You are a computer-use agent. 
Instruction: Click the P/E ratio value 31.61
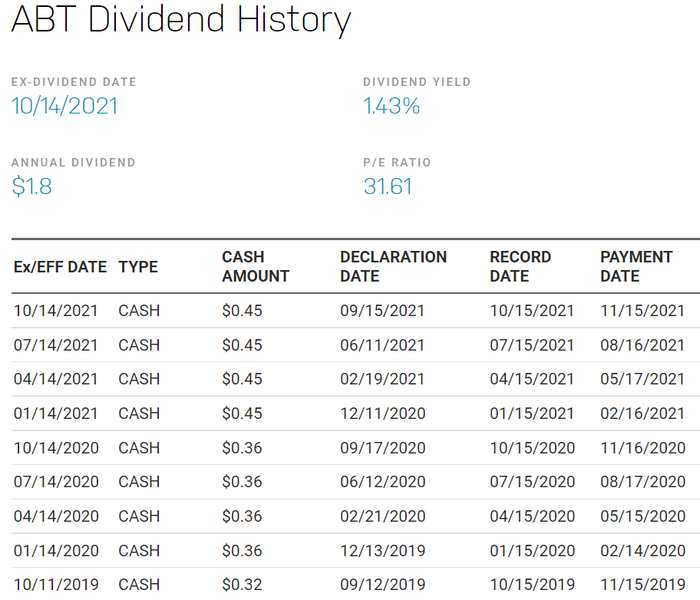point(388,186)
